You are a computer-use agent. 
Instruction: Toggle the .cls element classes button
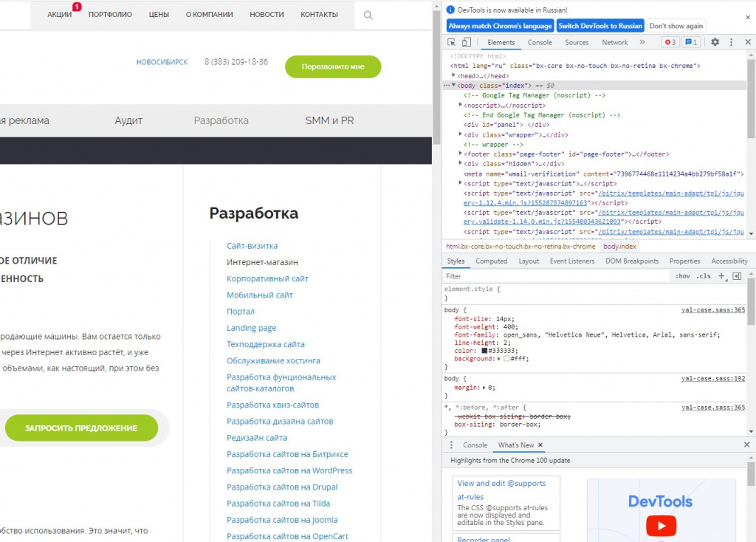(704, 276)
